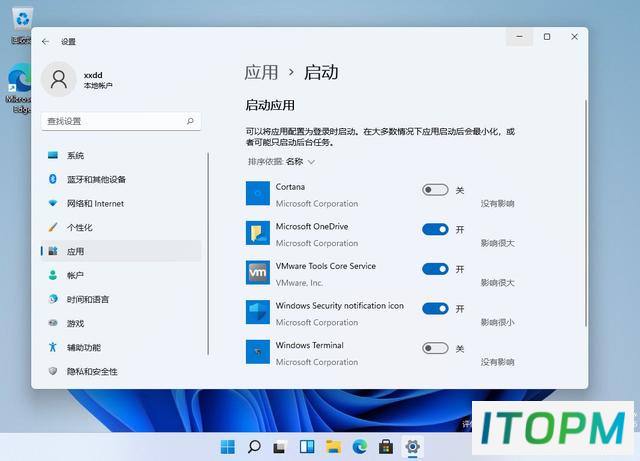Open File Explorer from the taskbar

[333, 447]
